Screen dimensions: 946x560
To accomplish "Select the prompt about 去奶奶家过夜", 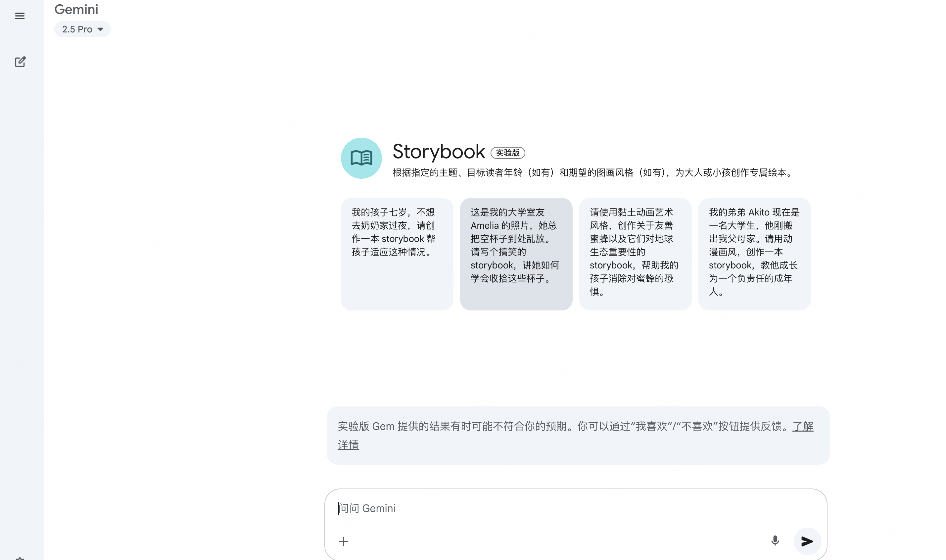I will tap(397, 254).
